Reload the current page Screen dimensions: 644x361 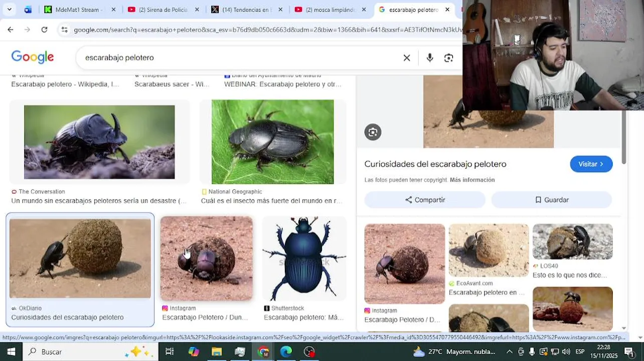[44, 30]
